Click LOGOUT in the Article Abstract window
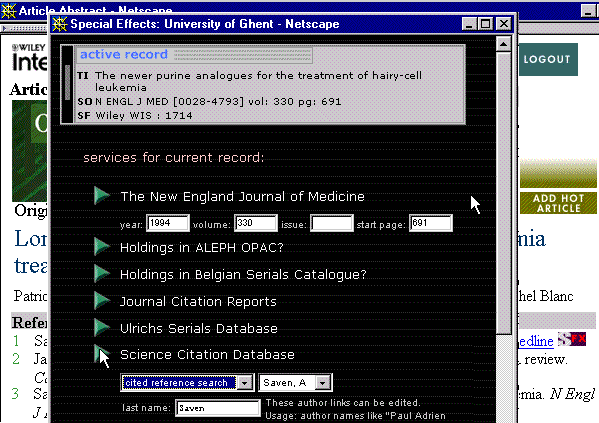 [547, 59]
